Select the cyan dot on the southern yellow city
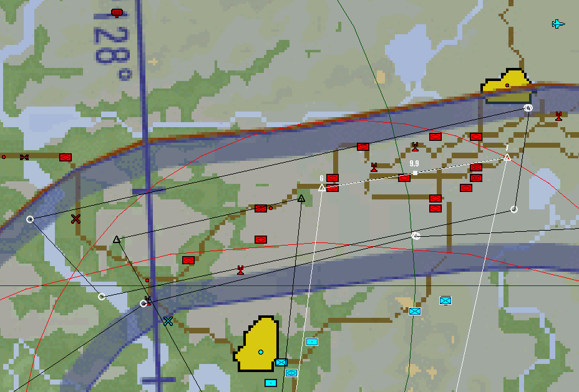 [261, 352]
